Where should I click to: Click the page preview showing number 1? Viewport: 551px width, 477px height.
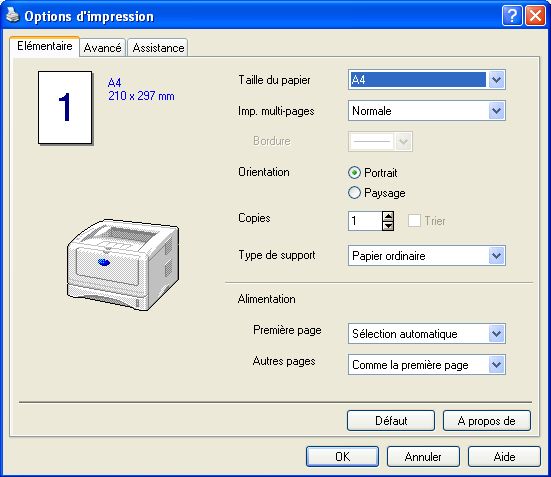65,108
